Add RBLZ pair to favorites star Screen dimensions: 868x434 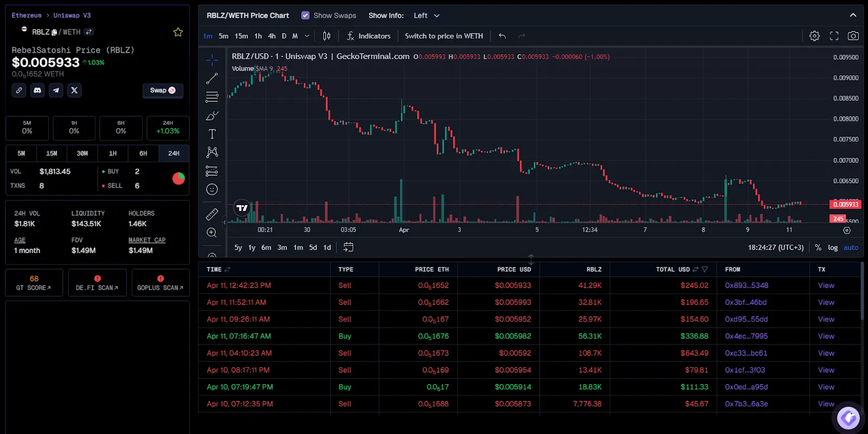[x=178, y=33]
